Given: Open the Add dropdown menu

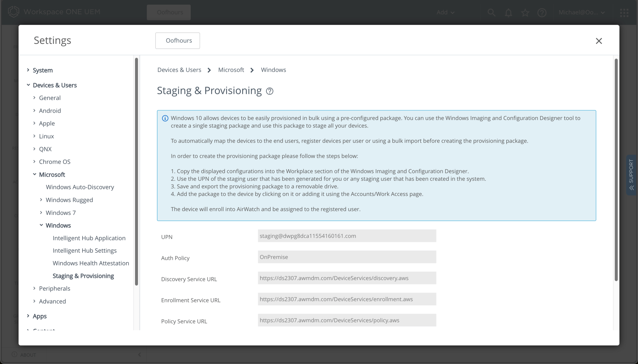Looking at the screenshot, I should (x=445, y=12).
